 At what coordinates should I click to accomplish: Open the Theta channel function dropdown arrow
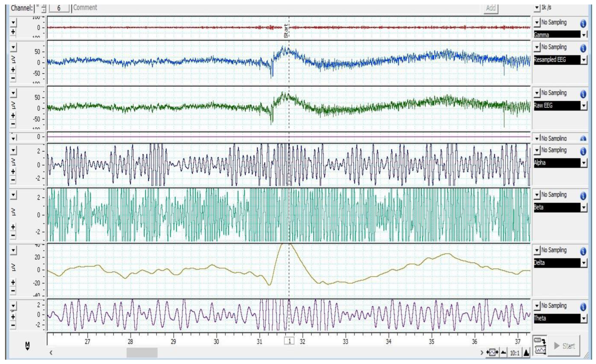tap(584, 318)
